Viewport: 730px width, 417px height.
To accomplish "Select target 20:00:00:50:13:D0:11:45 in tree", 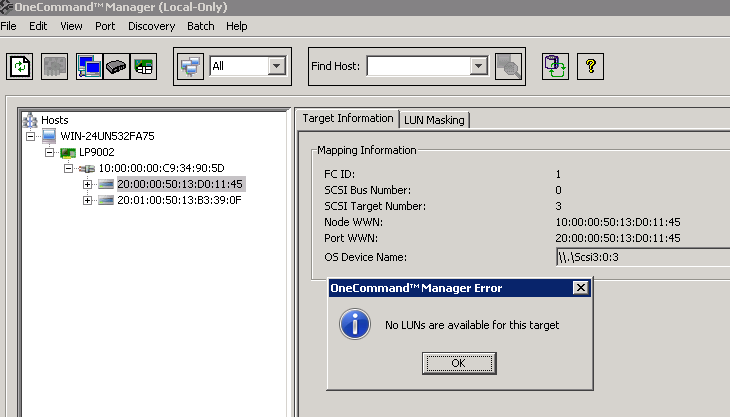I will 180,184.
